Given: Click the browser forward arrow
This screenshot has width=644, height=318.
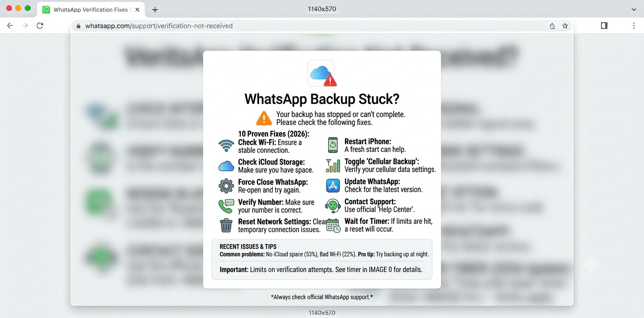Looking at the screenshot, I should [25, 26].
